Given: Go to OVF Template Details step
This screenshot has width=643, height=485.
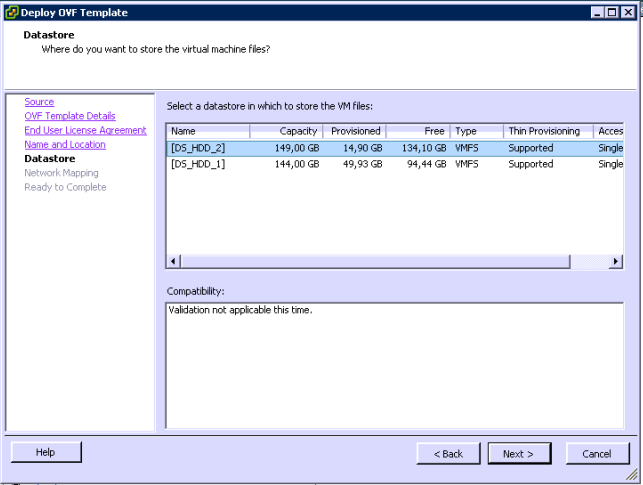Looking at the screenshot, I should click(x=70, y=116).
